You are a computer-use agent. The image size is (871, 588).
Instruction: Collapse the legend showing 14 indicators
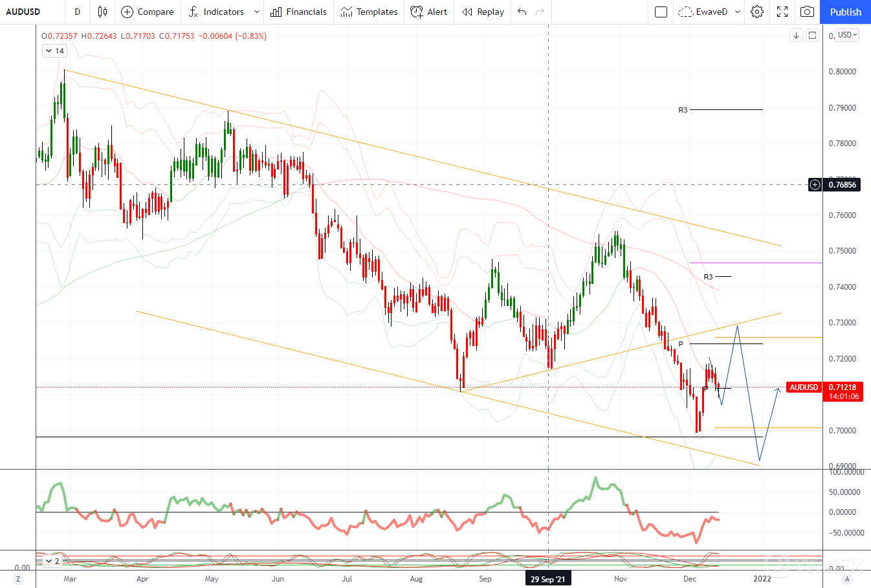49,51
